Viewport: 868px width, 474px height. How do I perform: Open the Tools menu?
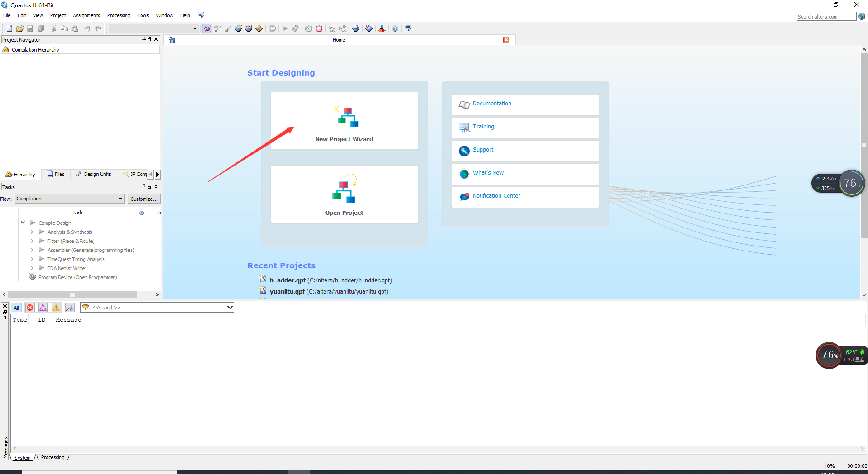[143, 15]
